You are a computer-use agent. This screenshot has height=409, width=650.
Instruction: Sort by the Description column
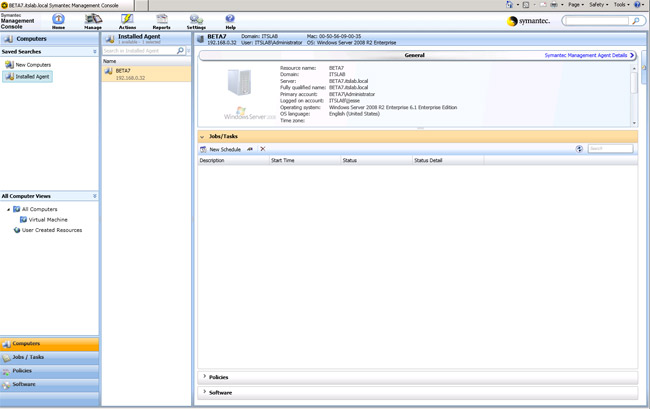tap(233, 160)
